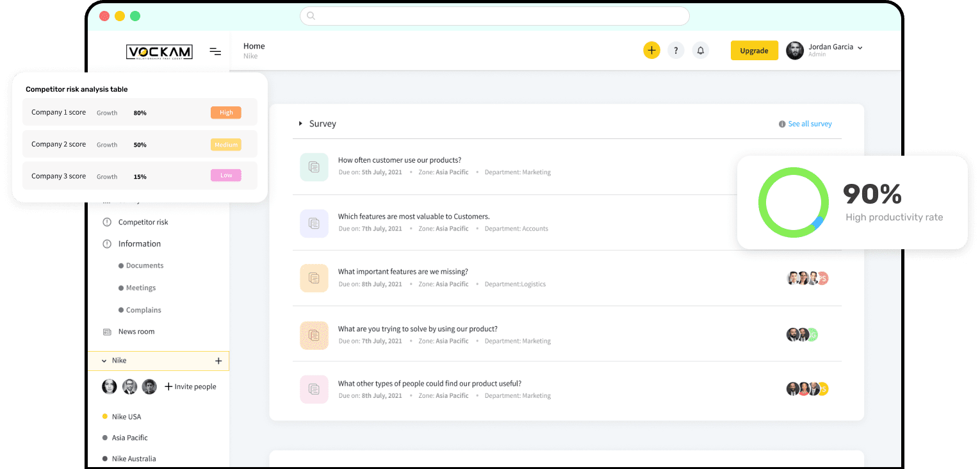Select Asia Pacific in sidebar list
The height and width of the screenshot is (469, 980).
tap(130, 438)
